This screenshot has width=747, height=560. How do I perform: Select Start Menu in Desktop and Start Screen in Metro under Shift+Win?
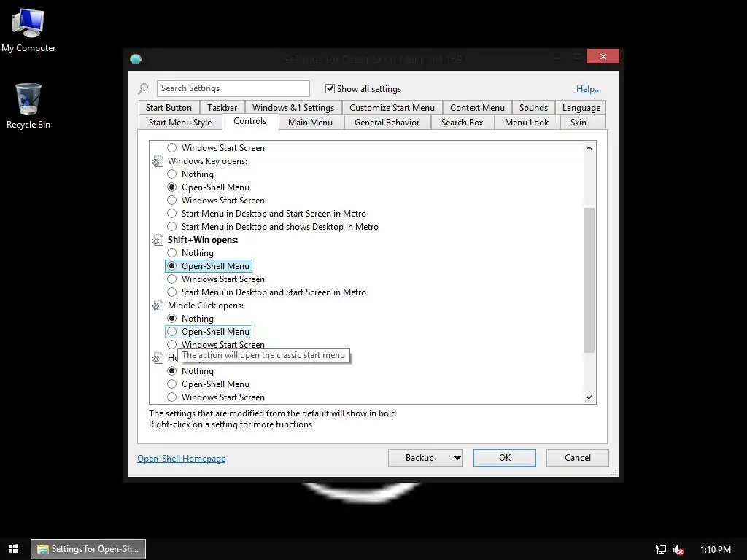[x=172, y=292]
